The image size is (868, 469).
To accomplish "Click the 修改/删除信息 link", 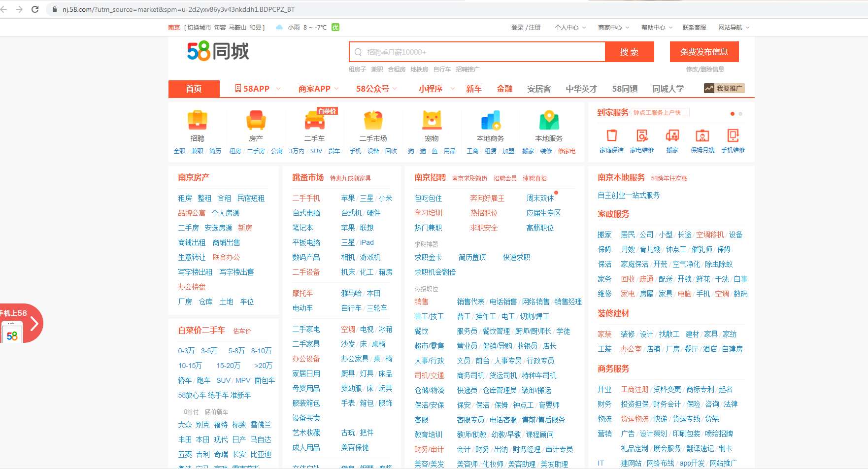I will click(705, 69).
